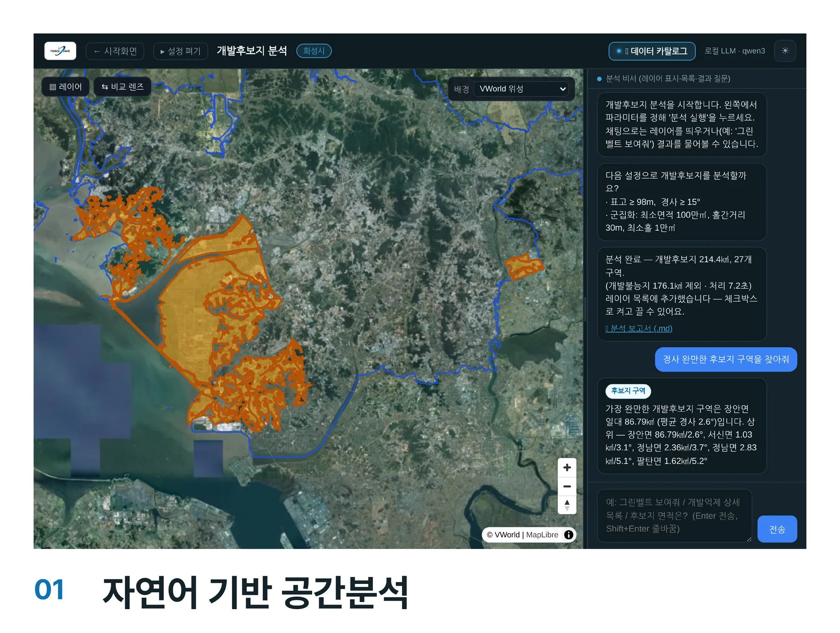
Task: Open the 분석 보고서 (.md) link
Action: (639, 328)
